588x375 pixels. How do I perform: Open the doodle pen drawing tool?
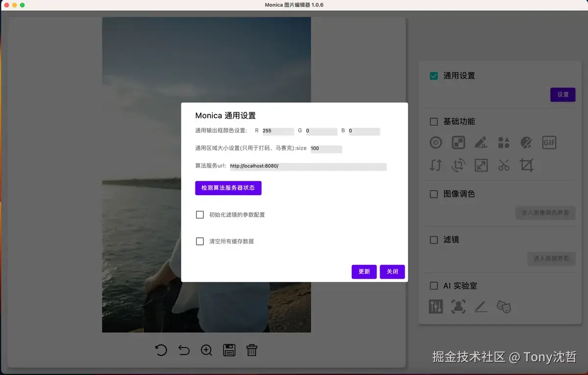(x=481, y=143)
